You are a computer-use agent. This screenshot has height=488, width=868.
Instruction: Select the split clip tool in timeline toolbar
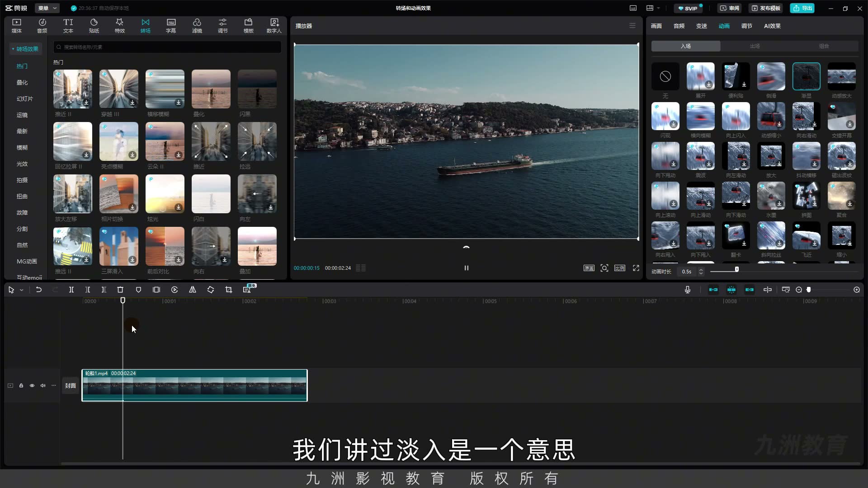pyautogui.click(x=71, y=290)
